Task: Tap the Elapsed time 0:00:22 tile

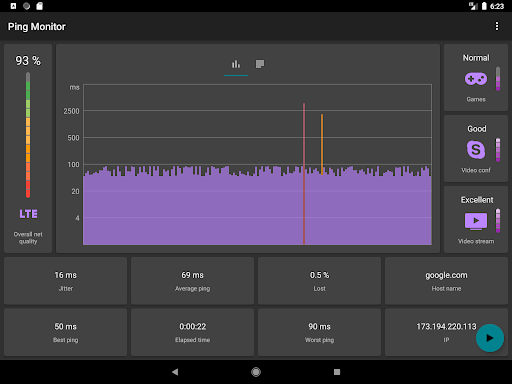Action: [192, 332]
